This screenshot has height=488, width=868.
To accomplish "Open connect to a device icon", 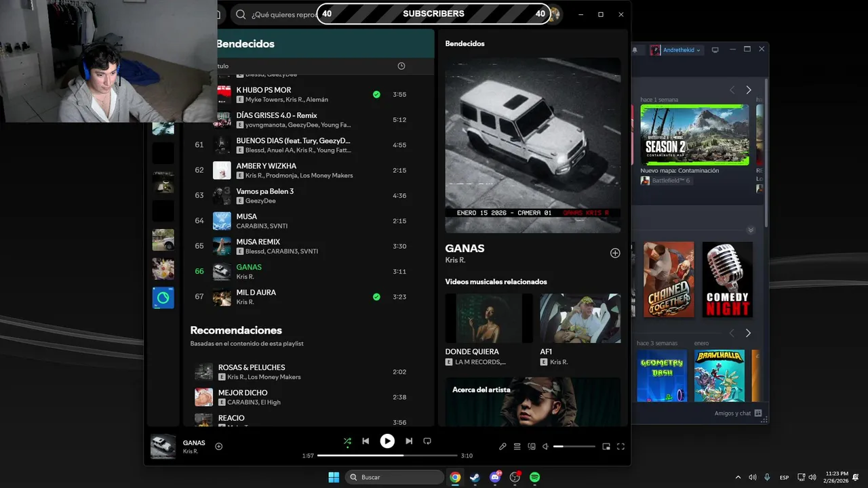I will click(532, 447).
